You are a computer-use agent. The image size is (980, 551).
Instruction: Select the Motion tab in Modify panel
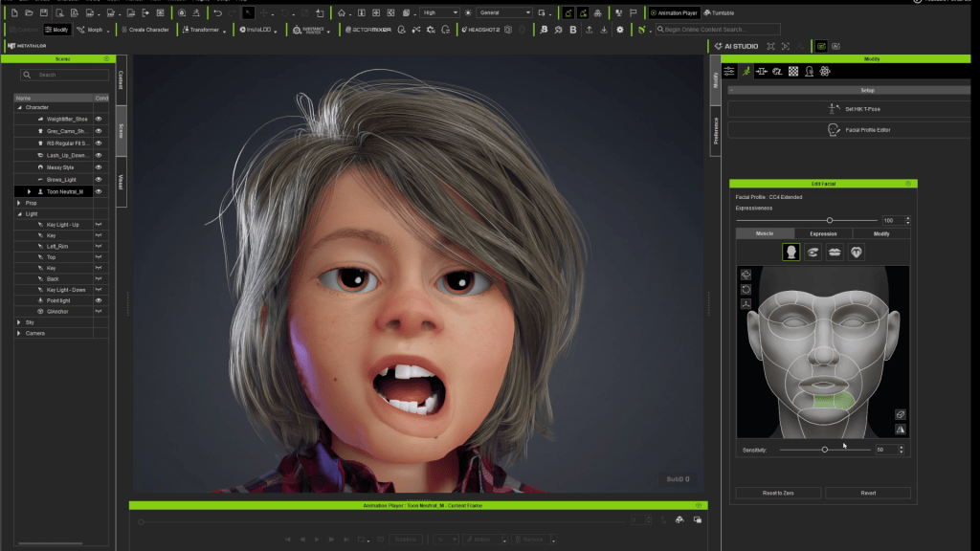[x=746, y=71]
